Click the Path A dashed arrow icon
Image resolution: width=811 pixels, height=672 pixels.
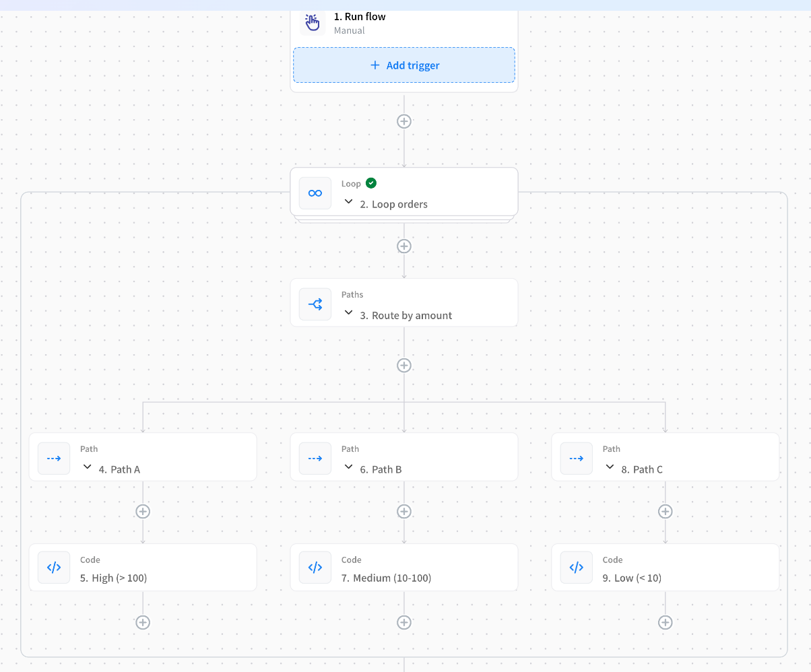[54, 459]
